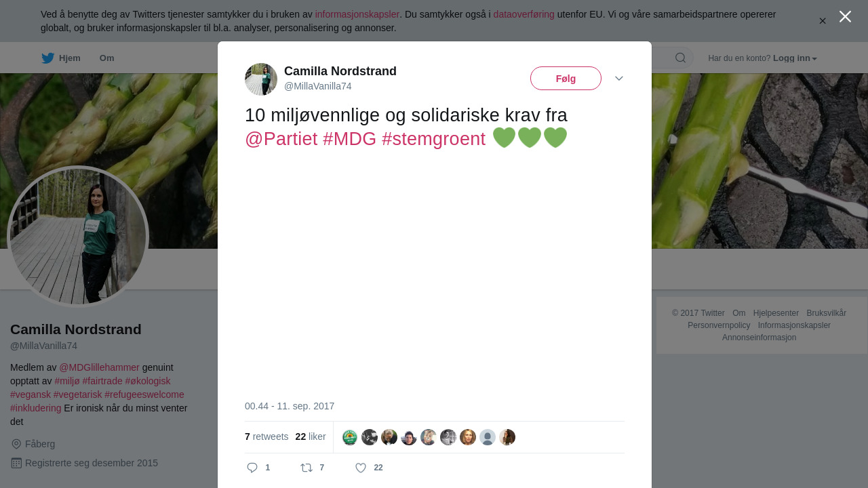Viewport: 868px width, 488px height.
Task: Click the search magnifier icon
Action: (680, 58)
